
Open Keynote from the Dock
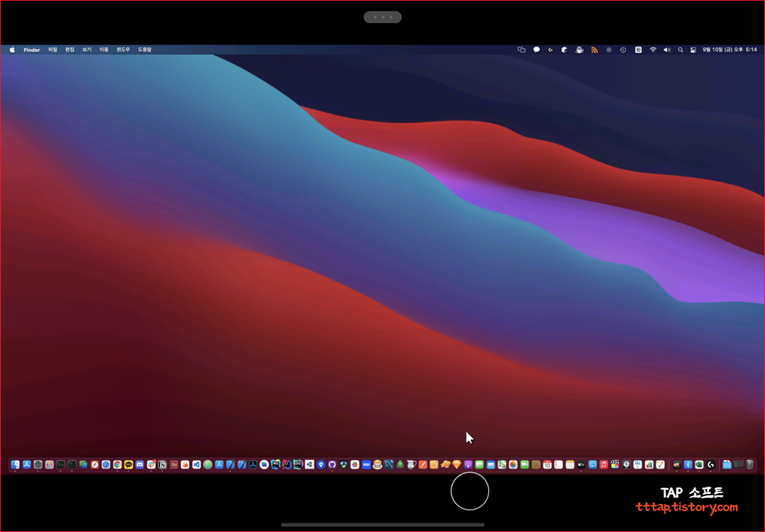pos(638,464)
